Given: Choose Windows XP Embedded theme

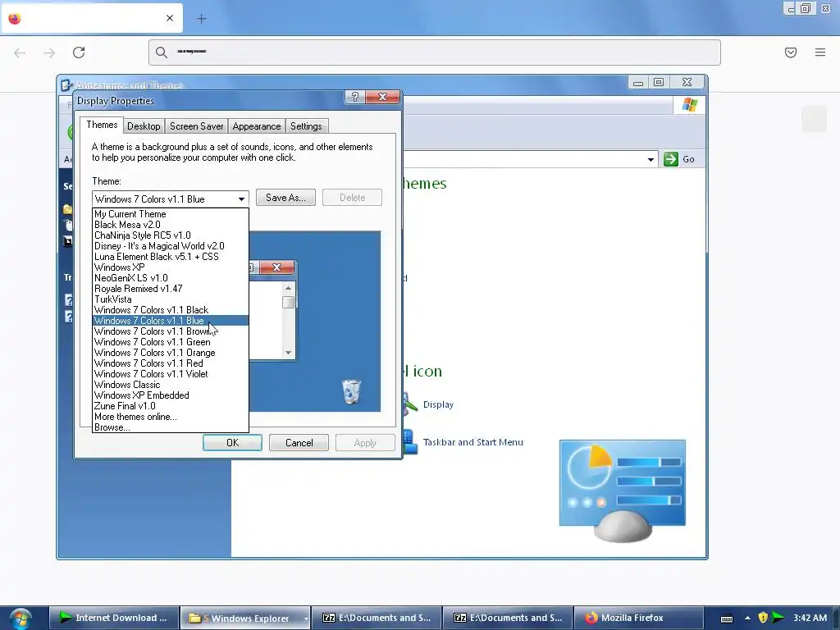Looking at the screenshot, I should [171, 396].
